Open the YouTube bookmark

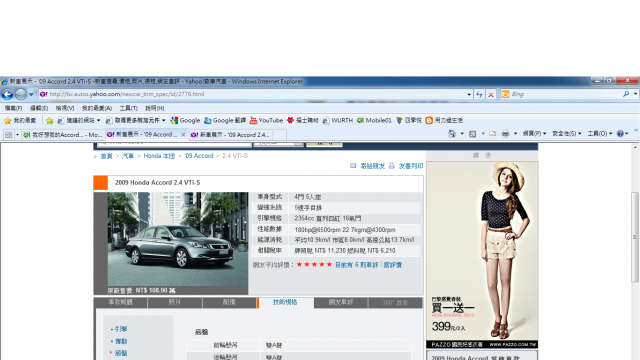click(266, 120)
